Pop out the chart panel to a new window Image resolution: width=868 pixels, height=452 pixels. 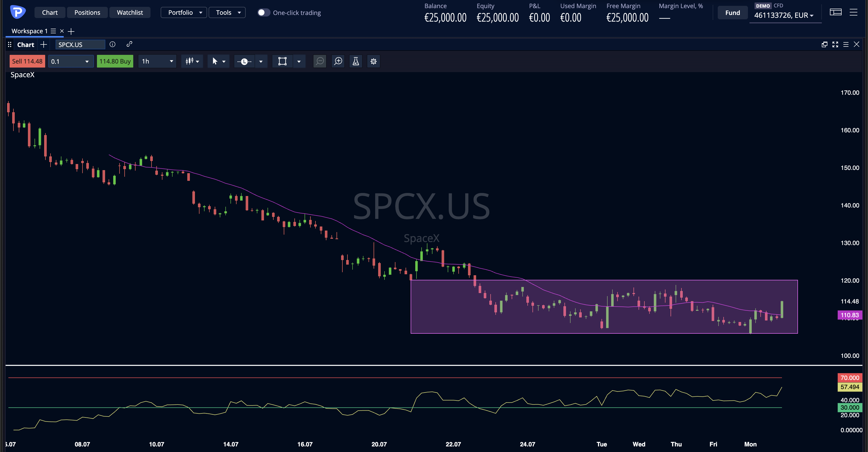tap(825, 44)
